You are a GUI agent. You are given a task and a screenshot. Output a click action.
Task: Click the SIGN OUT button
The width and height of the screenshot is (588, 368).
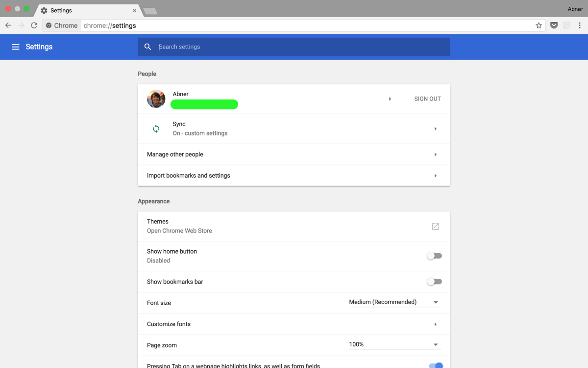click(x=427, y=99)
